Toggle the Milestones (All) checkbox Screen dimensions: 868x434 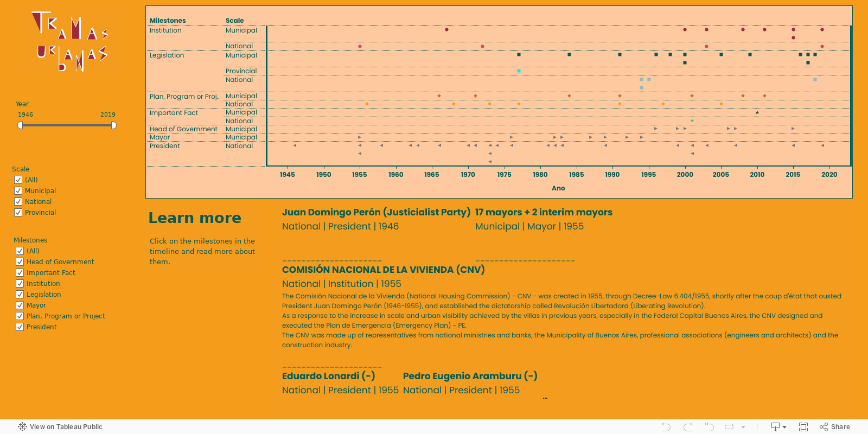(x=20, y=251)
